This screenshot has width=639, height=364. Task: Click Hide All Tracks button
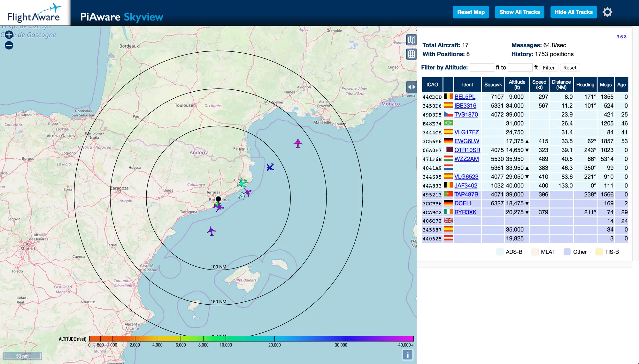(x=574, y=12)
